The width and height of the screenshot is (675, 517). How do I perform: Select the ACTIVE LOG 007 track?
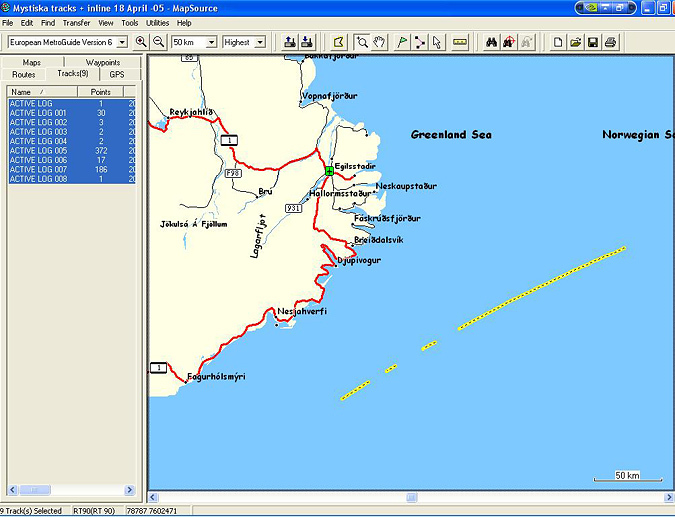[72, 170]
